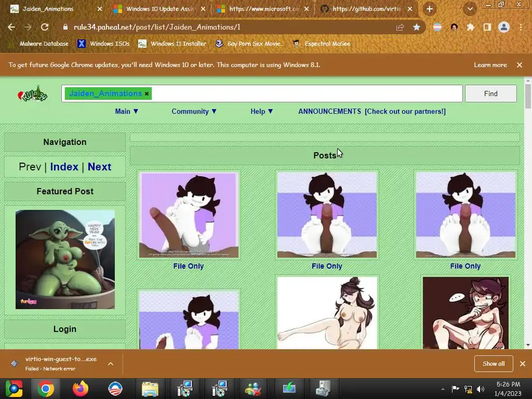
Task: Click the Featured Post section header
Action: coord(65,191)
